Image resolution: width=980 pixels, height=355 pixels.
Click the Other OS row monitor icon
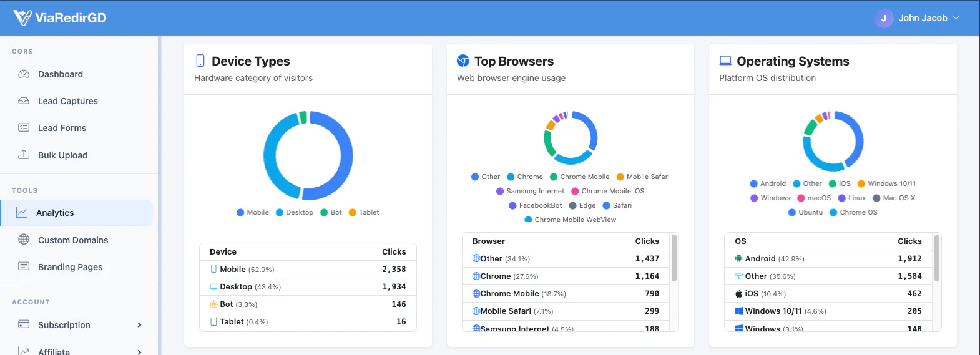[x=739, y=276]
